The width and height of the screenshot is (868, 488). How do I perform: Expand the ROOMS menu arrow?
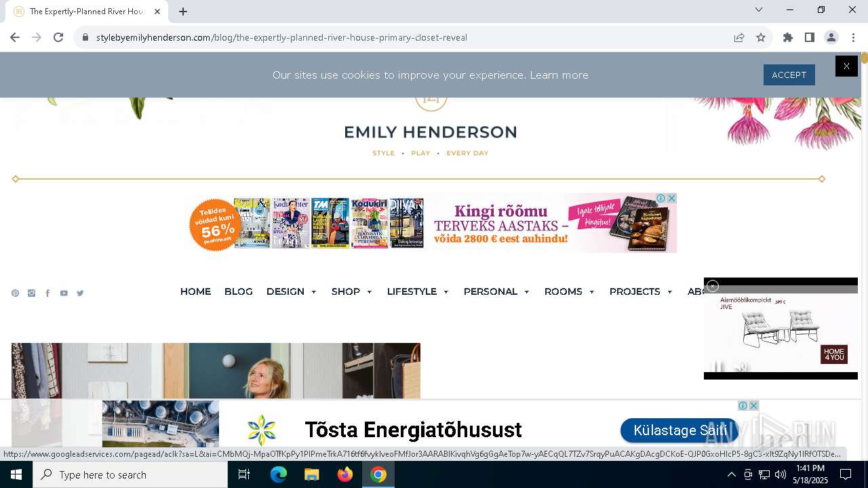click(x=591, y=292)
